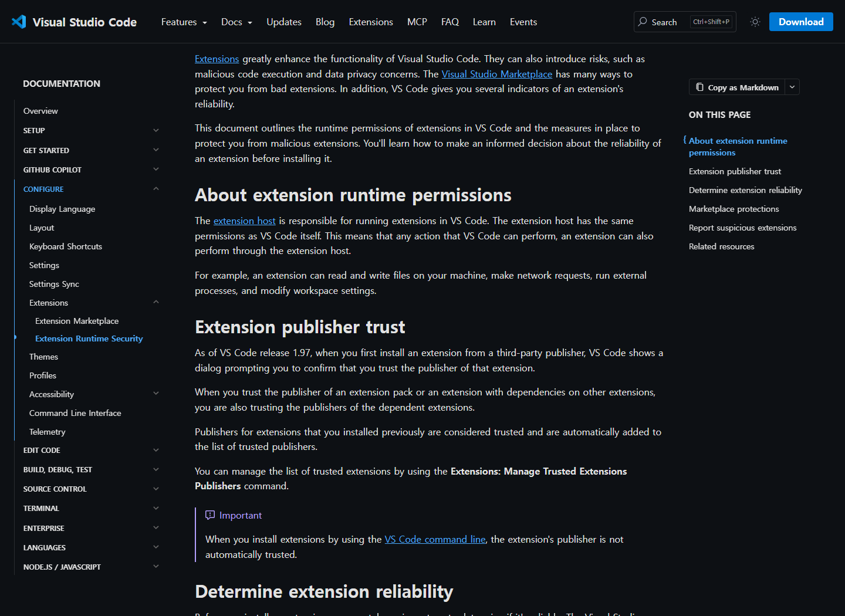Screen dimensions: 845x616
Task: Expand the TERMINAL section
Action: pos(156,508)
